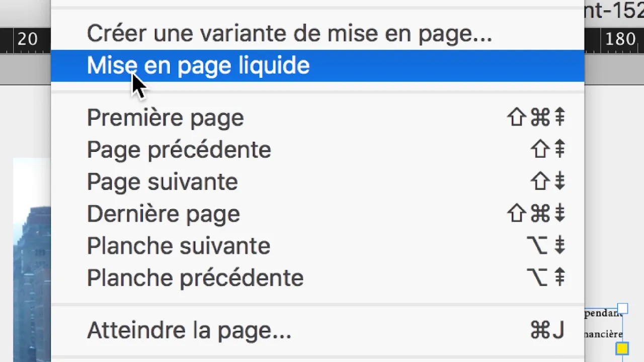The image size is (644, 362).
Task: Click the option-arrow glyph beside Planche suivante
Action: [546, 246]
